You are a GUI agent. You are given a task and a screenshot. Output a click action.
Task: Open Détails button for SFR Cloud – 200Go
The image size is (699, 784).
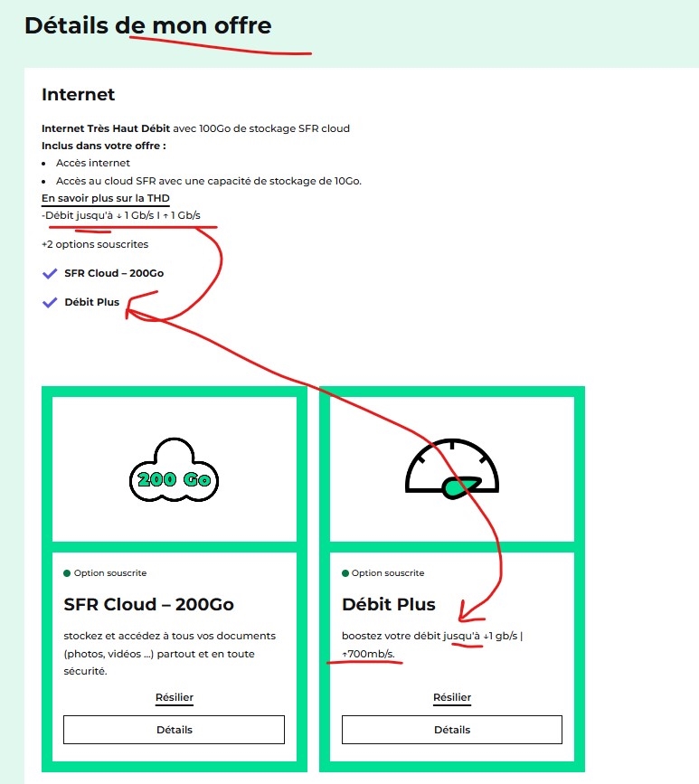174,730
